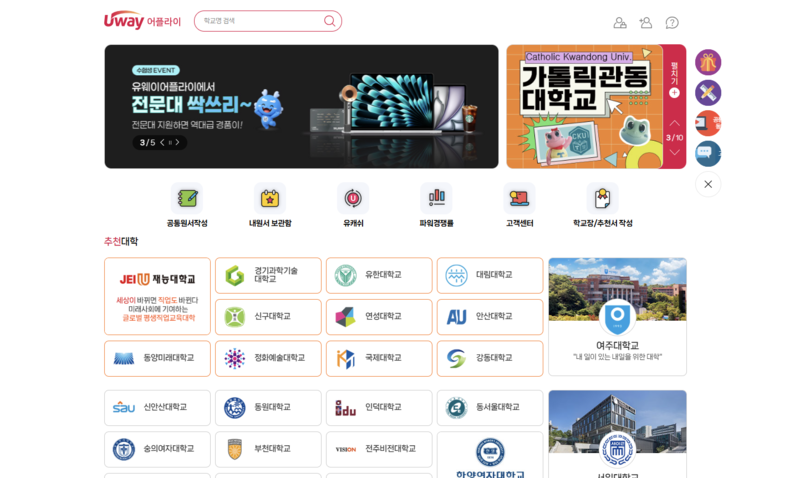
Task: Go to previous main banner slide
Action: (x=162, y=142)
